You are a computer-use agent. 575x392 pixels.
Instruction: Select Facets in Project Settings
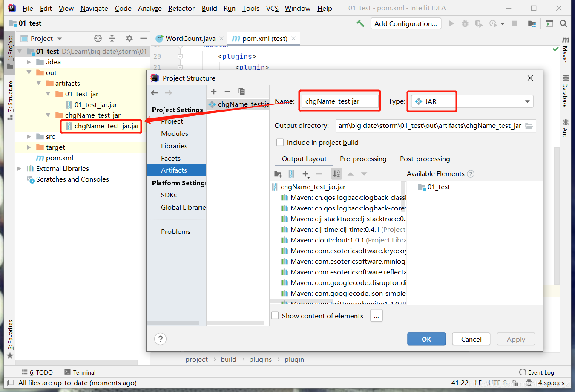(x=171, y=158)
